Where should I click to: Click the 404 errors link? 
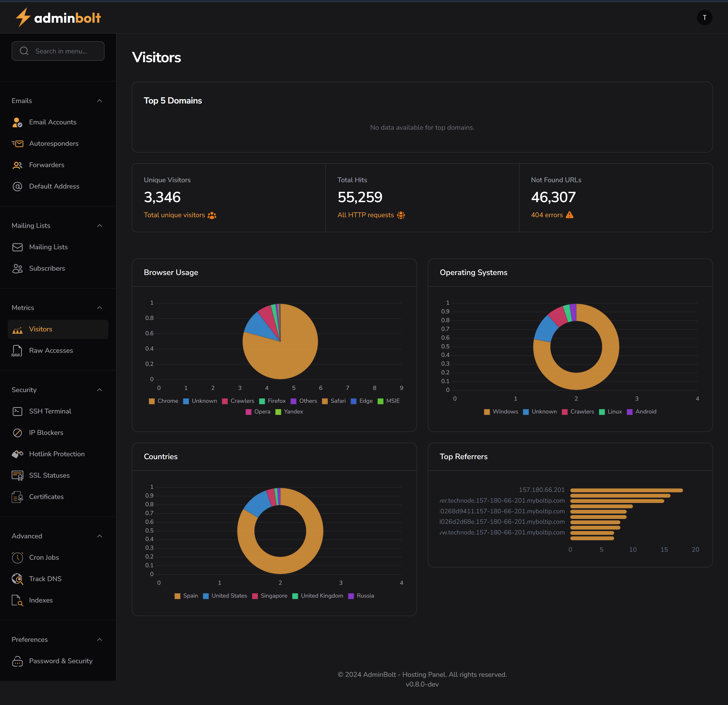[547, 215]
